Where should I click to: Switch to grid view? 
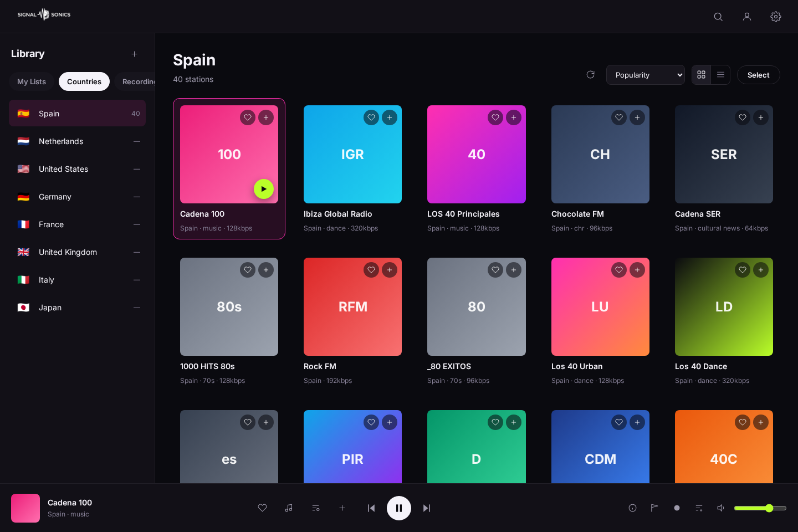click(701, 75)
